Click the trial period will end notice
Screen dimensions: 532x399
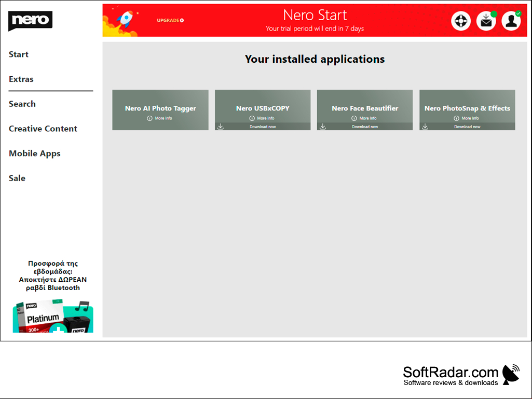pos(315,29)
